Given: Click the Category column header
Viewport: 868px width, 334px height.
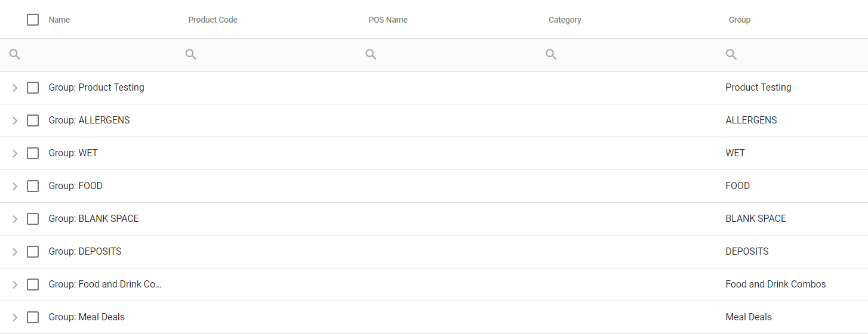Looking at the screenshot, I should [x=565, y=20].
